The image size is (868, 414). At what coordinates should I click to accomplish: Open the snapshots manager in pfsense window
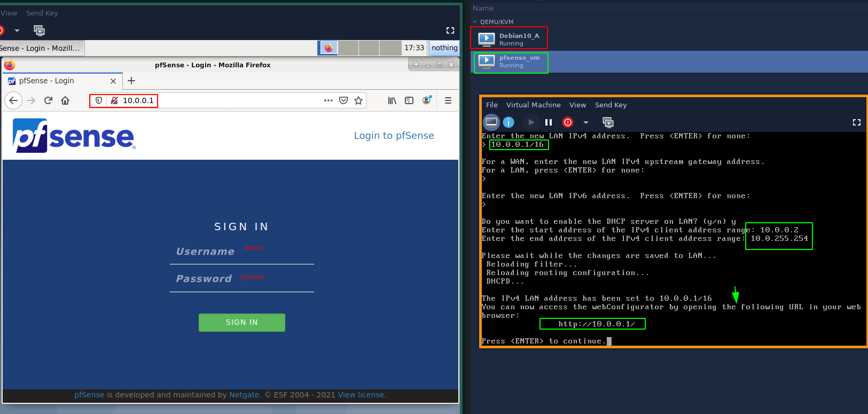click(608, 122)
